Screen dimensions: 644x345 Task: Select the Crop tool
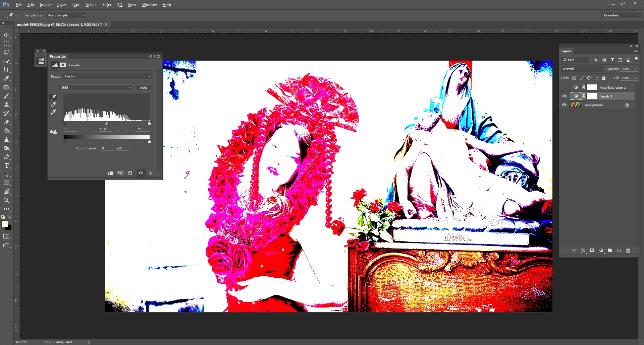pos(6,70)
